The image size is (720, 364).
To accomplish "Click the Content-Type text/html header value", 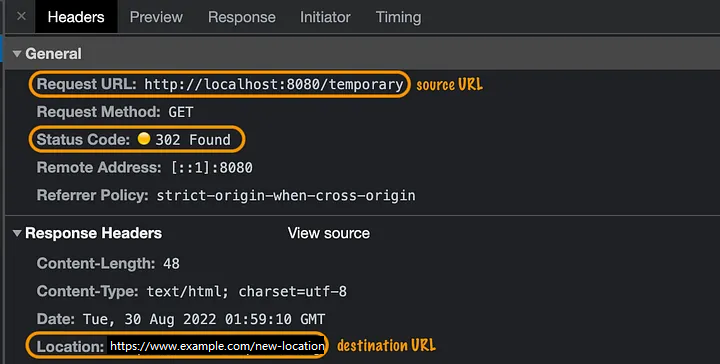I will point(247,291).
